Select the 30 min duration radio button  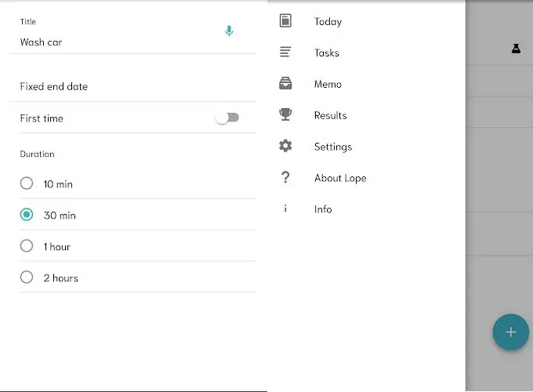pos(27,215)
